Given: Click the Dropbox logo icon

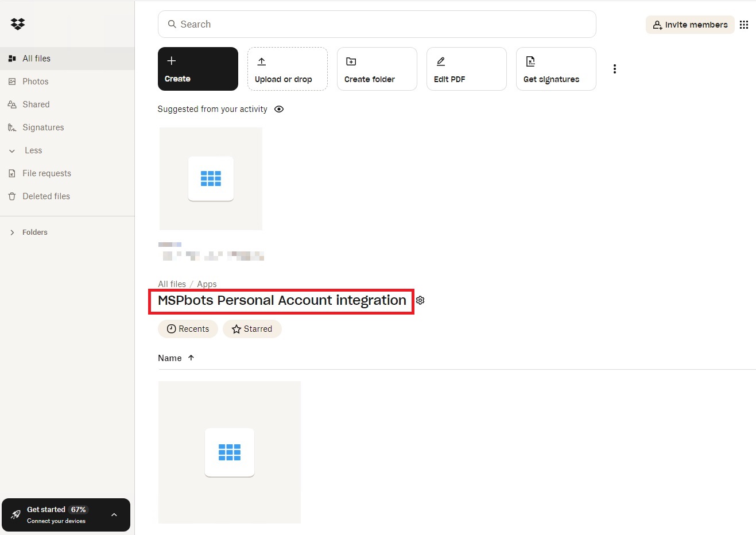Looking at the screenshot, I should 18,24.
